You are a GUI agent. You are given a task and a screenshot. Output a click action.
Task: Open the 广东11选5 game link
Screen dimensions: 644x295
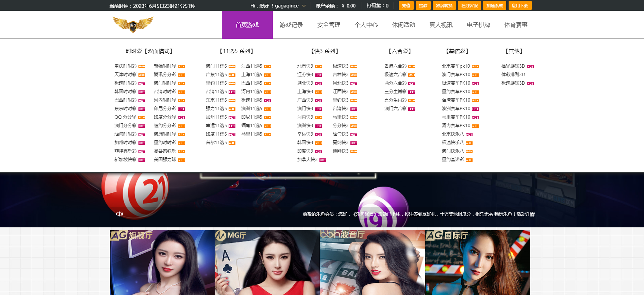(x=216, y=74)
